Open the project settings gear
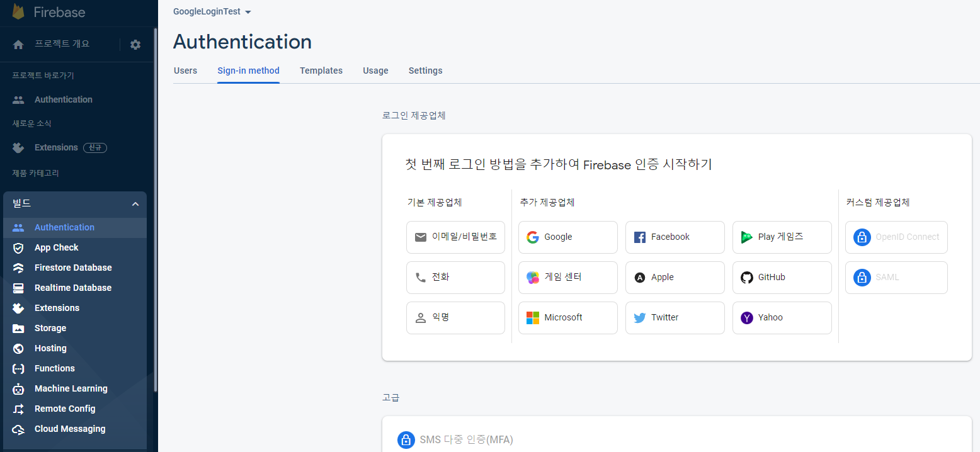 coord(135,45)
